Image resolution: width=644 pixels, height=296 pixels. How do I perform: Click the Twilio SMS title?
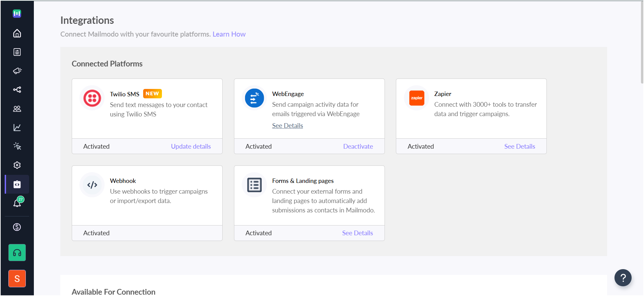125,94
